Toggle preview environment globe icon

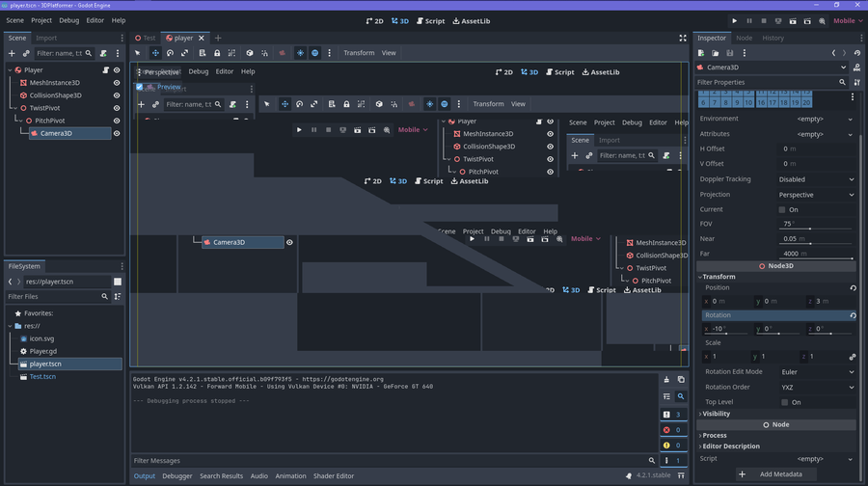click(315, 53)
